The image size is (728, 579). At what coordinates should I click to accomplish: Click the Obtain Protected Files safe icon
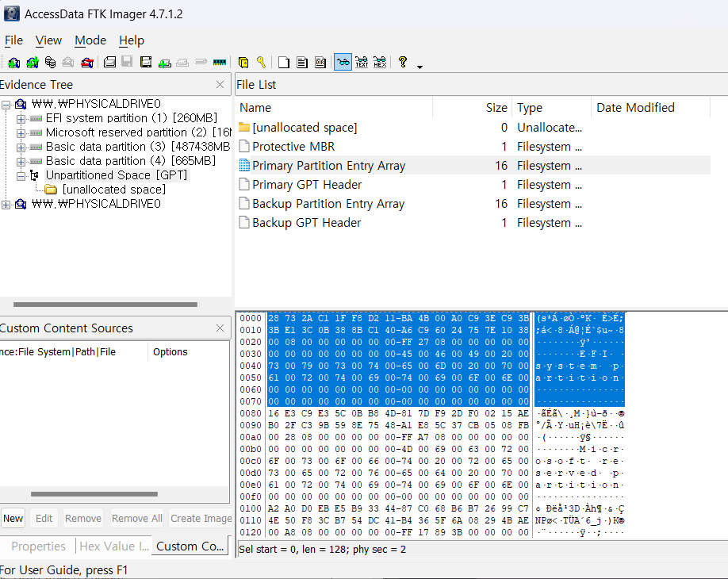pos(243,62)
